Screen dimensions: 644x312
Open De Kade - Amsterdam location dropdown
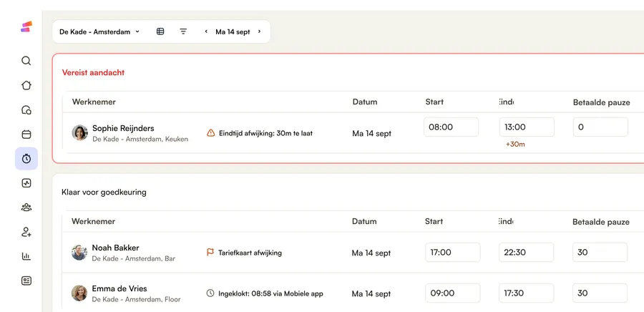(x=99, y=31)
